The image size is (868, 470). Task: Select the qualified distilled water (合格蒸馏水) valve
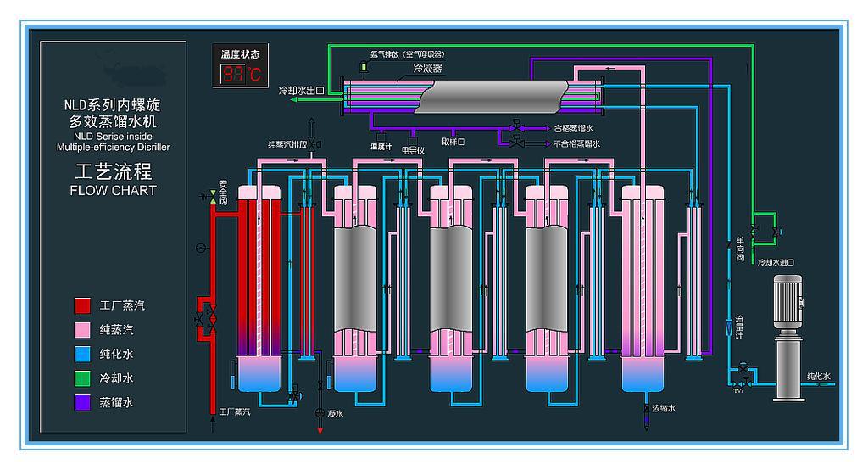coord(516,129)
